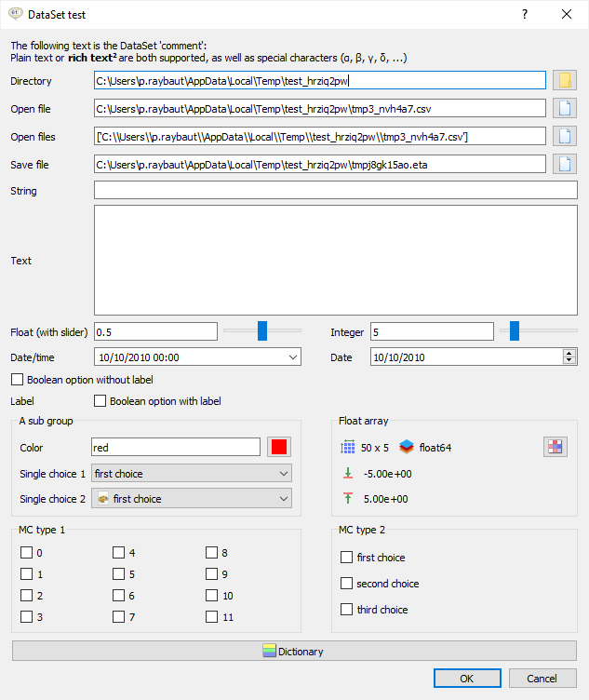Check MC type 1 option 1
This screenshot has width=589, height=700.
(x=26, y=574)
